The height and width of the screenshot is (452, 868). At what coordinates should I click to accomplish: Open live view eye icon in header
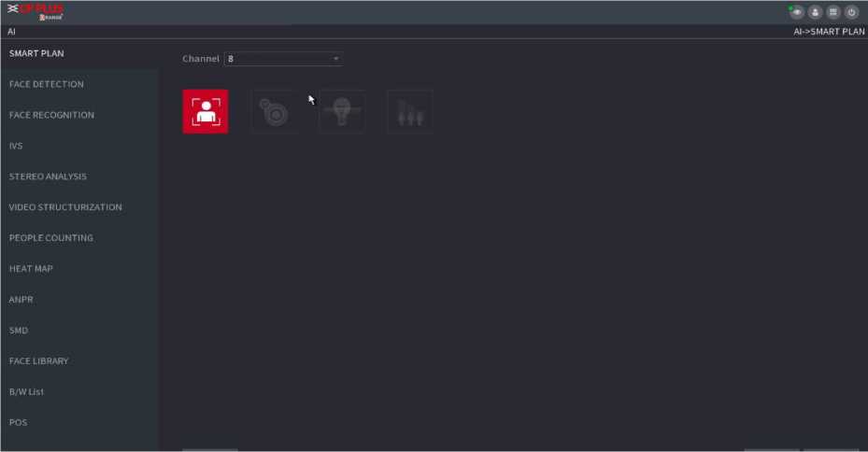[797, 12]
